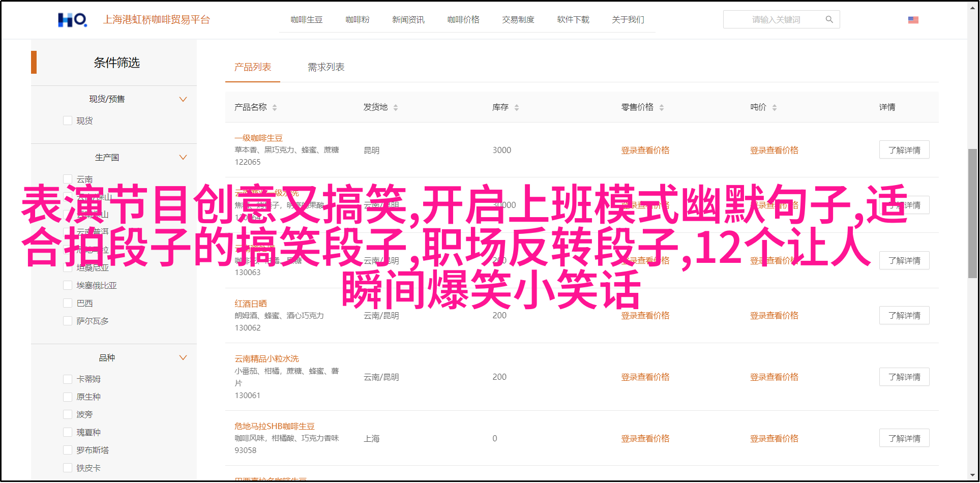
Task: Sort by 零售价格 column arrows
Action: click(x=662, y=108)
